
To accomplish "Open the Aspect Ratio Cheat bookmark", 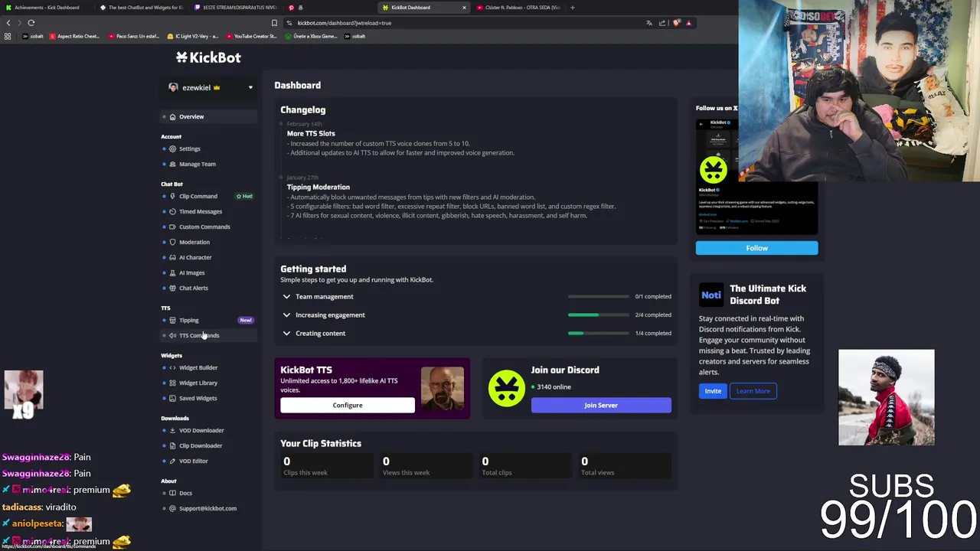I will [74, 36].
